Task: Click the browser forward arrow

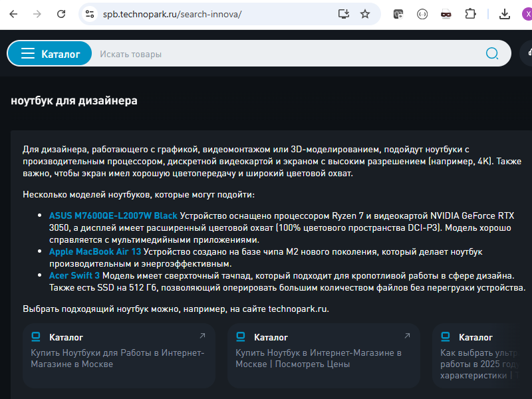Action: (x=37, y=14)
